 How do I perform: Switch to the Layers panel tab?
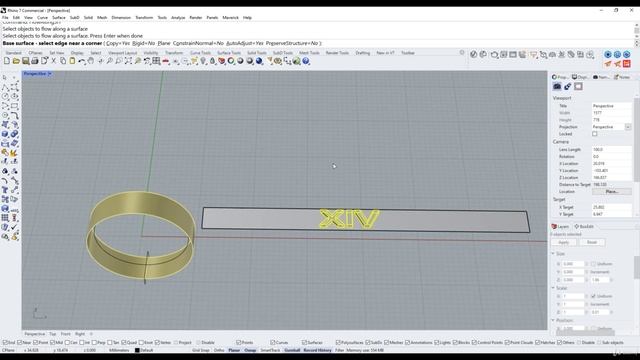pos(561,227)
